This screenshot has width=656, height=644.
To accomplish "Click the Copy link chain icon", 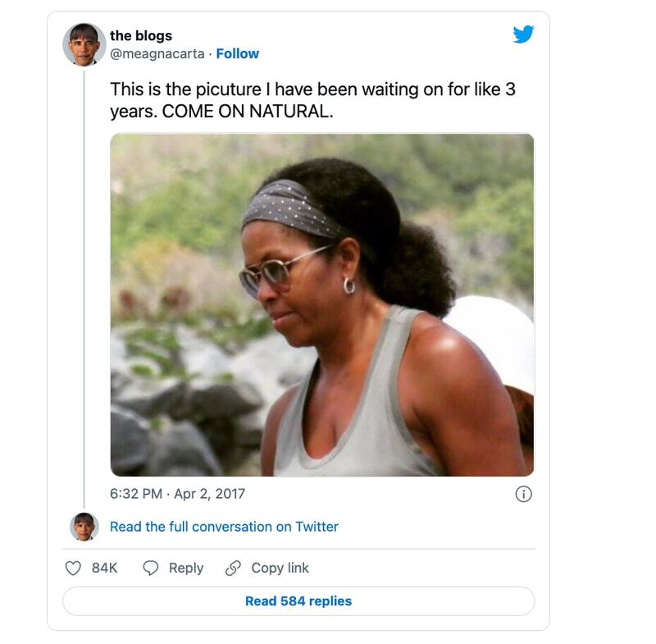I will click(233, 568).
